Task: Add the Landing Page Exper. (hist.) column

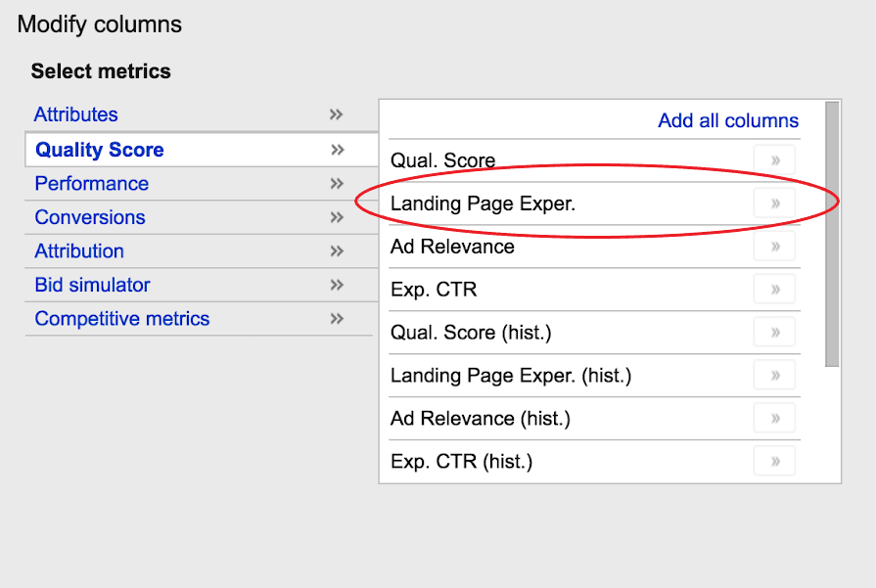Action: 774,375
